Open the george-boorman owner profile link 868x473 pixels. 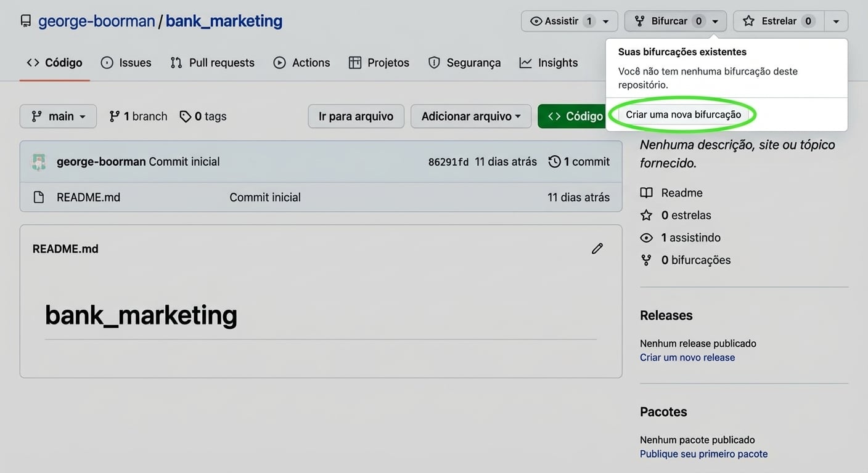pyautogui.click(x=97, y=21)
